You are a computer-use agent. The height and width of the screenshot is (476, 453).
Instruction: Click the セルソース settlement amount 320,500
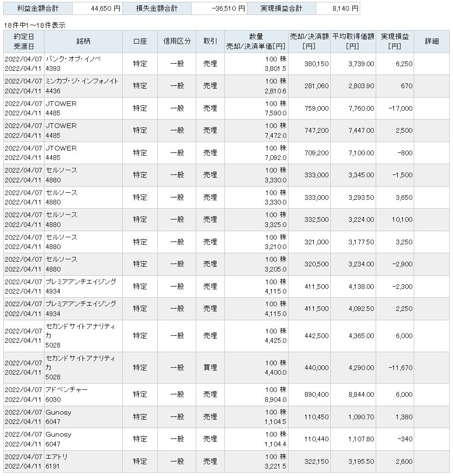pyautogui.click(x=317, y=264)
